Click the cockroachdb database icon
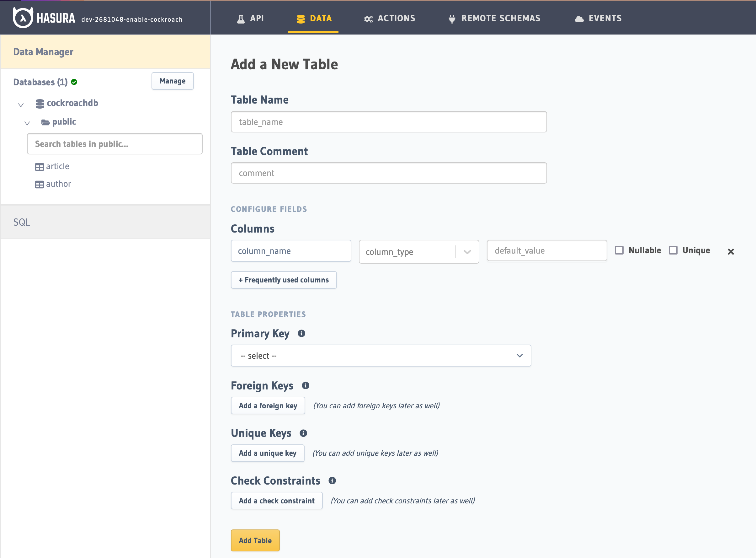The height and width of the screenshot is (558, 756). pos(40,104)
